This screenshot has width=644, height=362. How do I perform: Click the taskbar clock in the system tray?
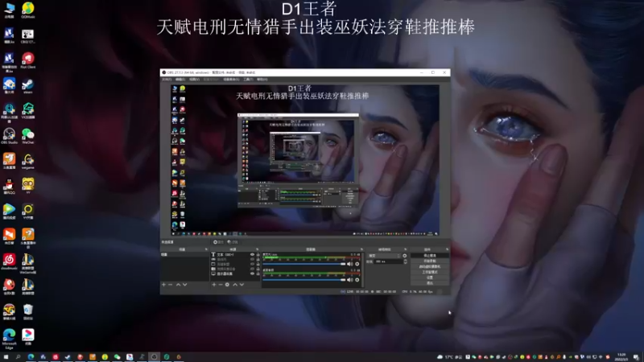pos(621,357)
